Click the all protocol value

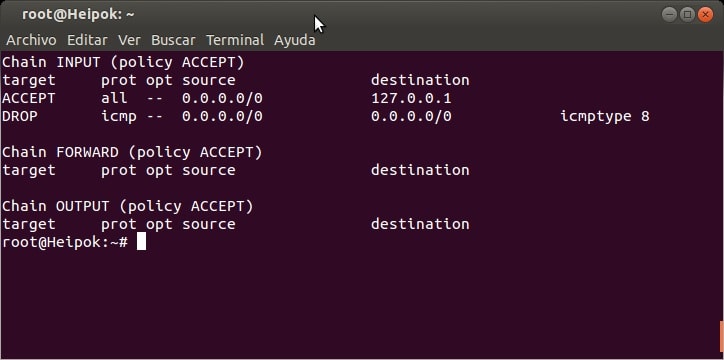(114, 98)
